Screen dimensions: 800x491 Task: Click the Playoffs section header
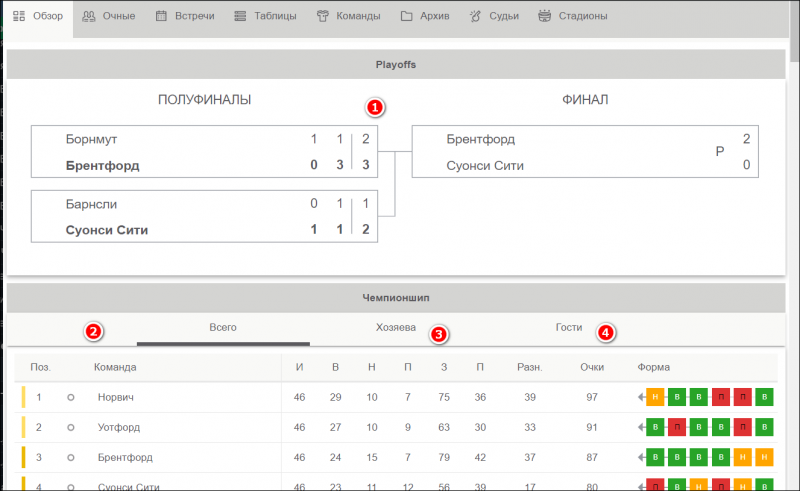click(x=396, y=64)
